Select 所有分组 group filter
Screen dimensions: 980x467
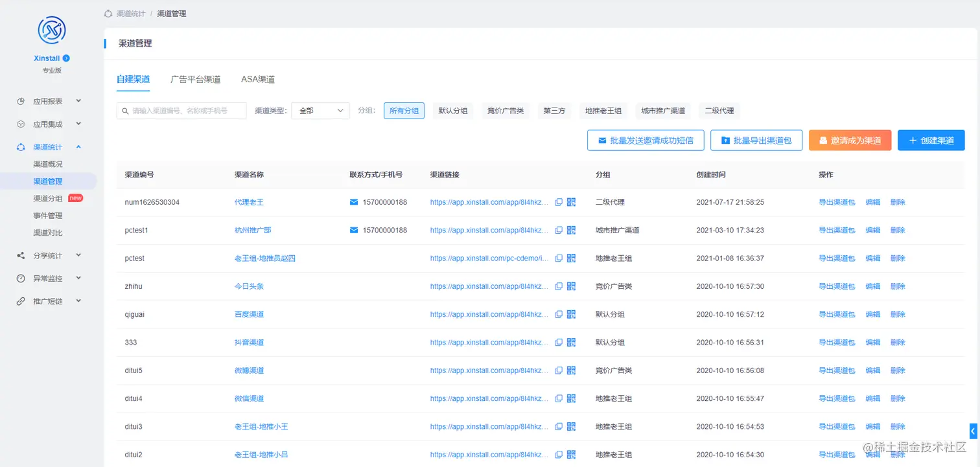pyautogui.click(x=404, y=111)
